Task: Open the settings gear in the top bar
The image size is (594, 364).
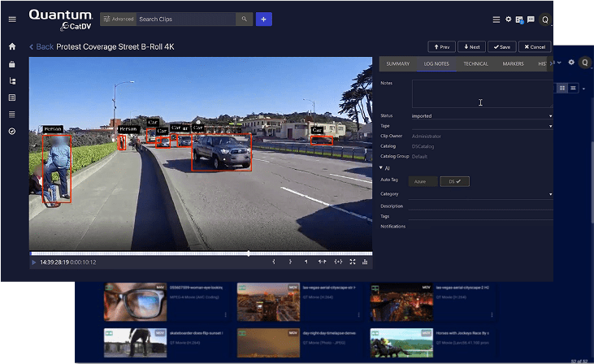Action: pyautogui.click(x=509, y=19)
